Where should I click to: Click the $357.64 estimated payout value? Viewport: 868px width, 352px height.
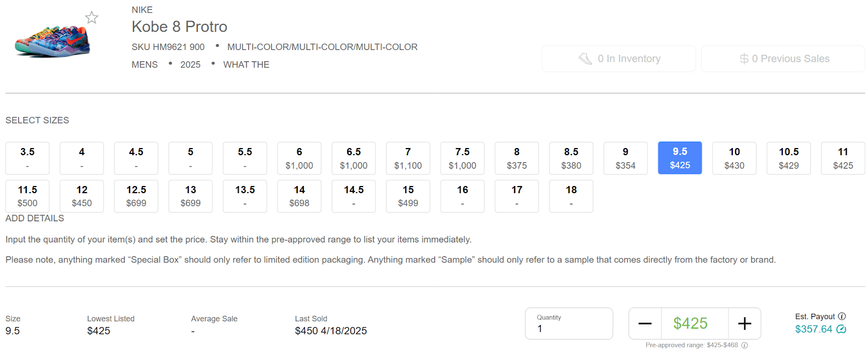point(814,329)
